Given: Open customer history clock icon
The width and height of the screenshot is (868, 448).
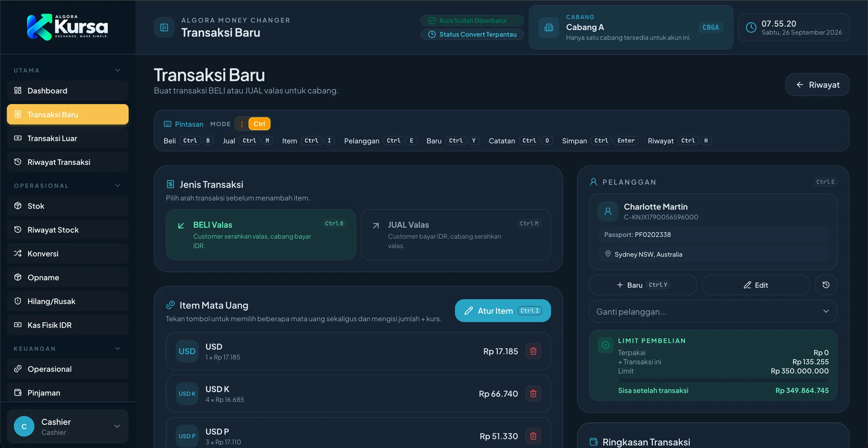Looking at the screenshot, I should (826, 285).
